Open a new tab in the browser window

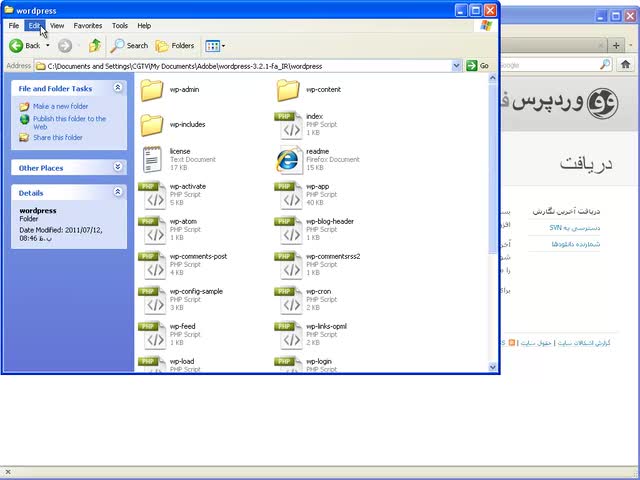click(x=616, y=45)
